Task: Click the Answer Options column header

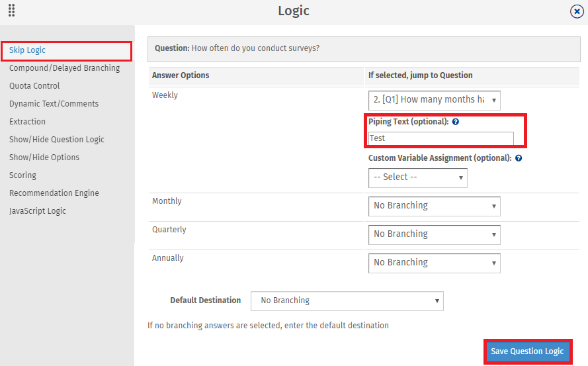Action: click(181, 75)
